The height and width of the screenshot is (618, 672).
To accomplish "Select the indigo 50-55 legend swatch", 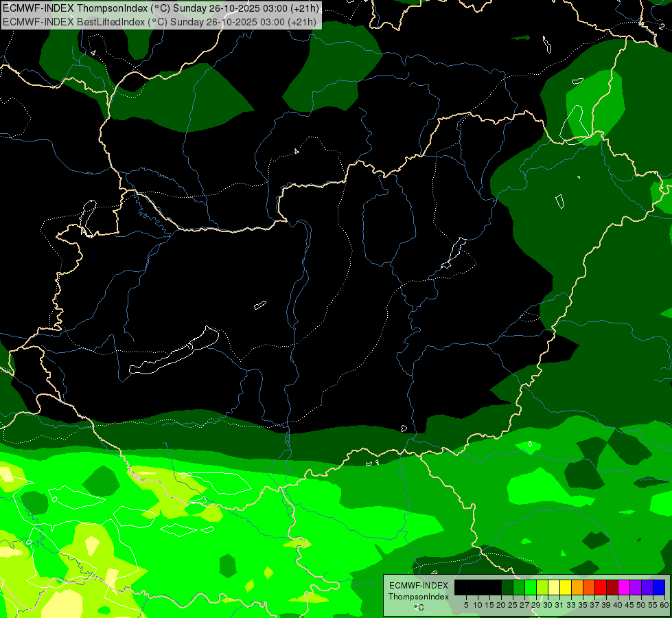I will (647, 587).
